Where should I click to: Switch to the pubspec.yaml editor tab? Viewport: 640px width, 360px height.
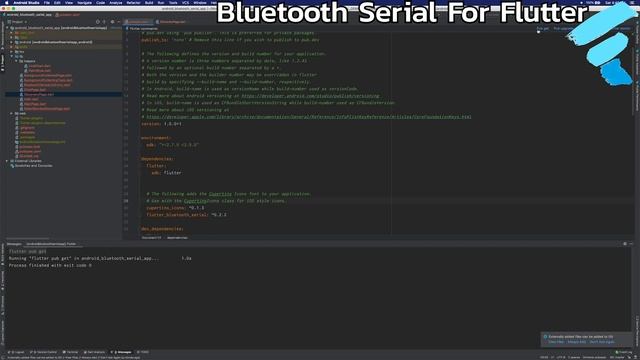point(139,22)
